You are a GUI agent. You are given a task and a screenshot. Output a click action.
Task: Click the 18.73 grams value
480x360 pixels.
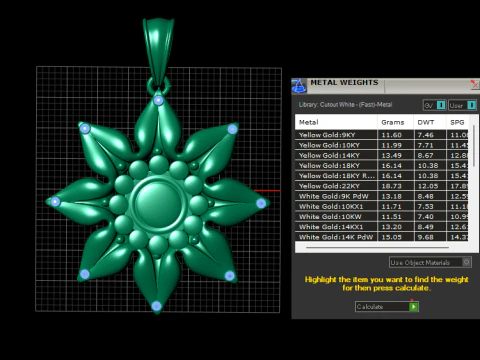[391, 186]
